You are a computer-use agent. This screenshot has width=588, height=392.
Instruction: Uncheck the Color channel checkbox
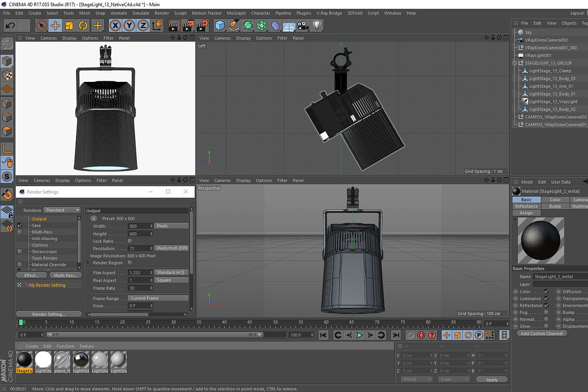(546, 292)
